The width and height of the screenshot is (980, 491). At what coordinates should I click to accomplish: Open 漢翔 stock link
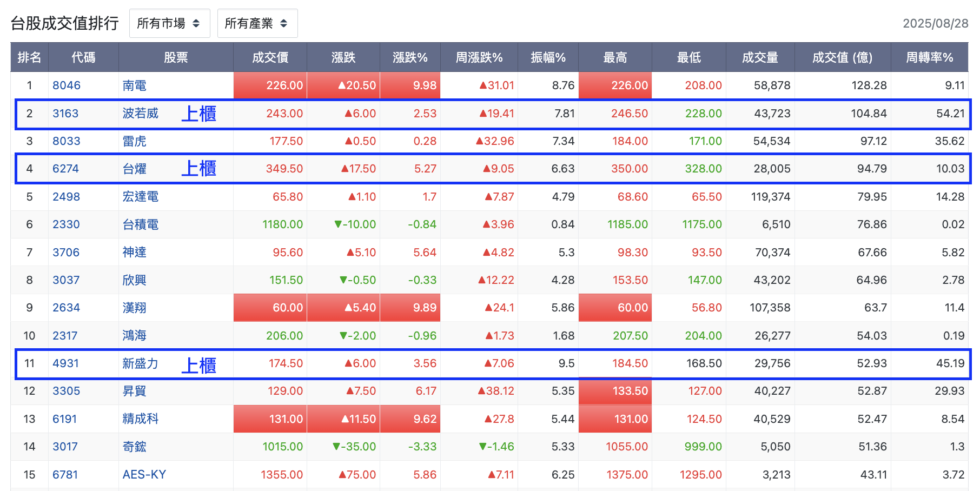(x=135, y=308)
